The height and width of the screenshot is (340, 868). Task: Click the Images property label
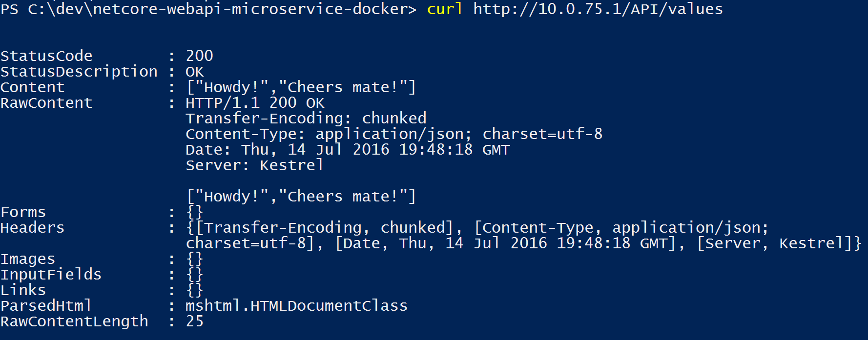click(28, 259)
